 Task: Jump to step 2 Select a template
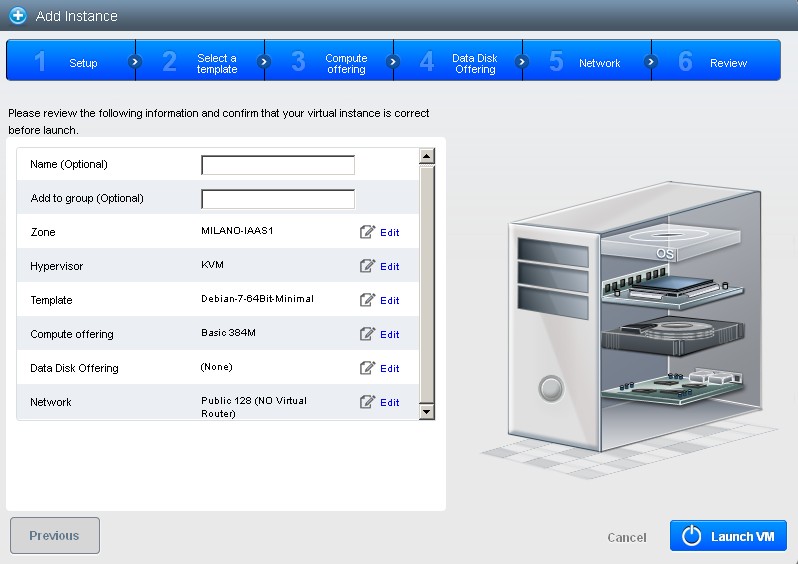pos(200,63)
